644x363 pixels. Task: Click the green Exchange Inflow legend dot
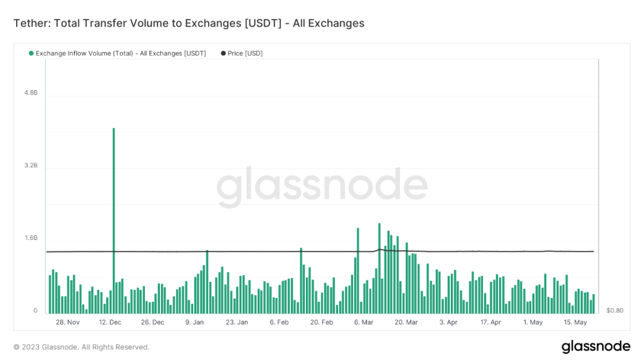pyautogui.click(x=31, y=54)
